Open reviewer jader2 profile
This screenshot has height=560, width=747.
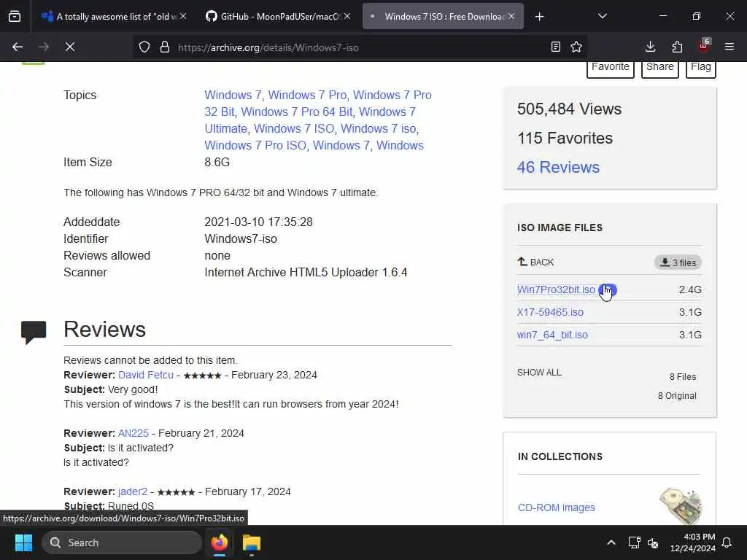click(133, 491)
